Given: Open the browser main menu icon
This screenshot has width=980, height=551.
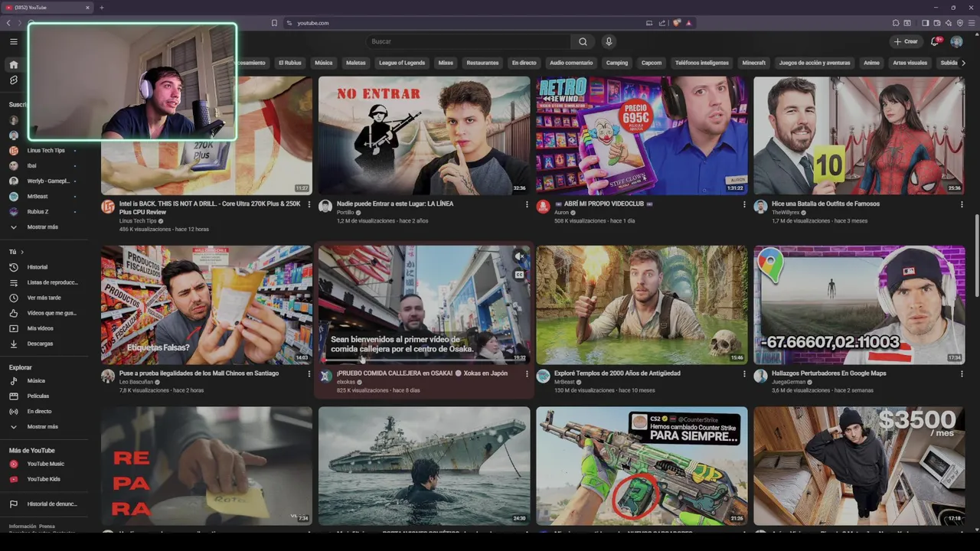Looking at the screenshot, I should 971,23.
